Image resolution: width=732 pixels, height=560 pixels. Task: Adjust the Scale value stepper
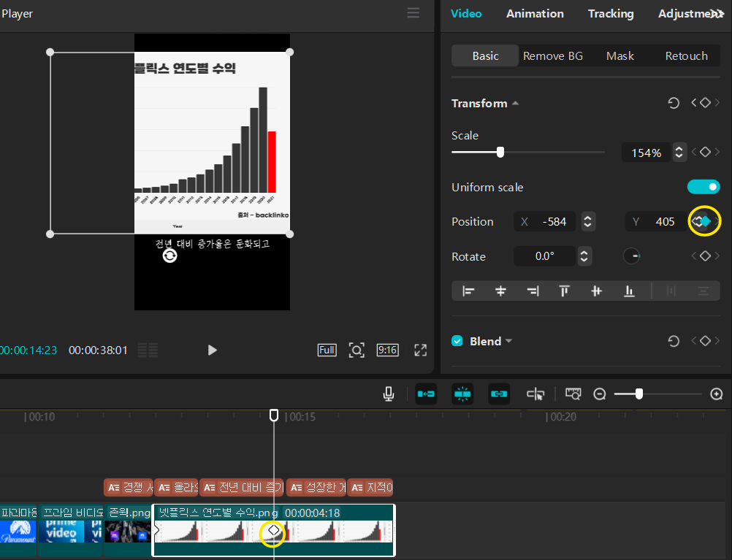[679, 153]
